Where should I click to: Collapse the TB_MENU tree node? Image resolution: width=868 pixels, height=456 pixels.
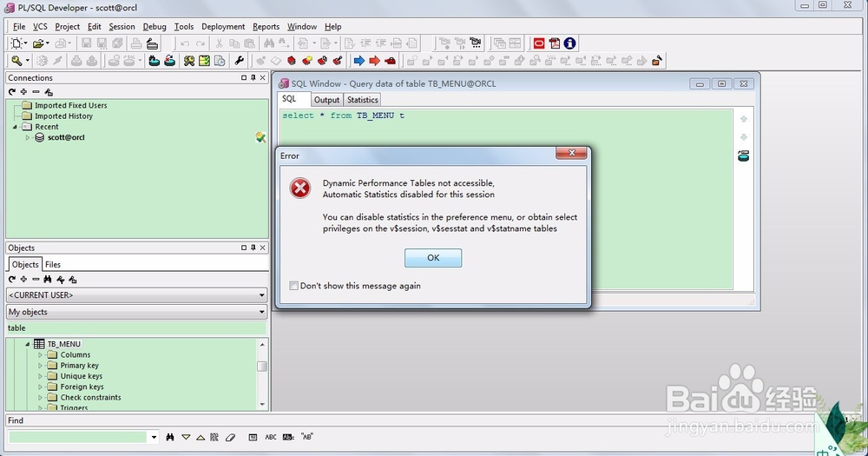pos(28,344)
